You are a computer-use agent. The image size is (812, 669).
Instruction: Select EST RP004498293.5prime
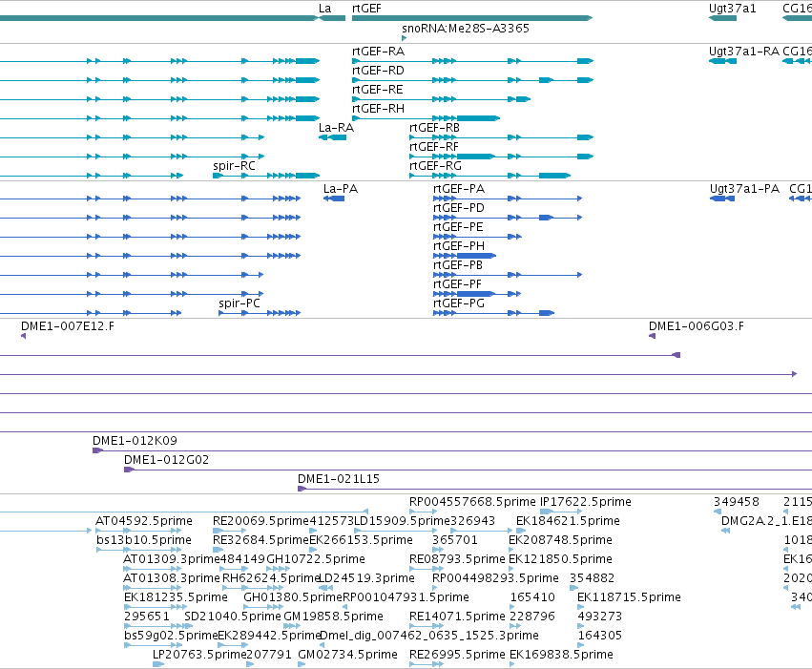[x=495, y=578]
